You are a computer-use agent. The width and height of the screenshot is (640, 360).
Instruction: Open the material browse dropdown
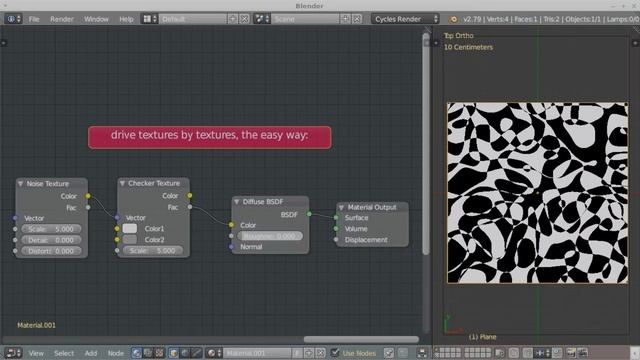coord(214,353)
